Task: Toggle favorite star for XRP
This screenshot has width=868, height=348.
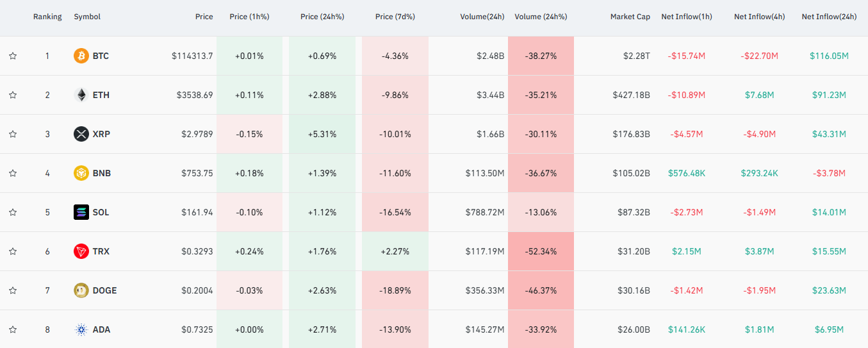Action: point(13,134)
